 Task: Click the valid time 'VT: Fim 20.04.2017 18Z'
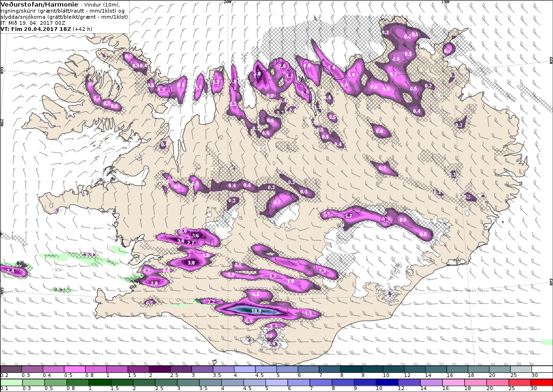36,29
